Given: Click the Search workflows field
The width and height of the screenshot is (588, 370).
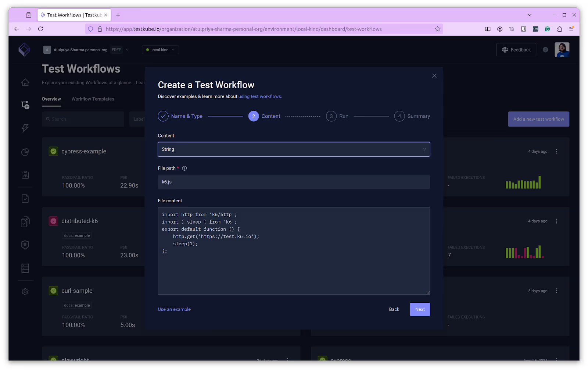Looking at the screenshot, I should pos(83,119).
